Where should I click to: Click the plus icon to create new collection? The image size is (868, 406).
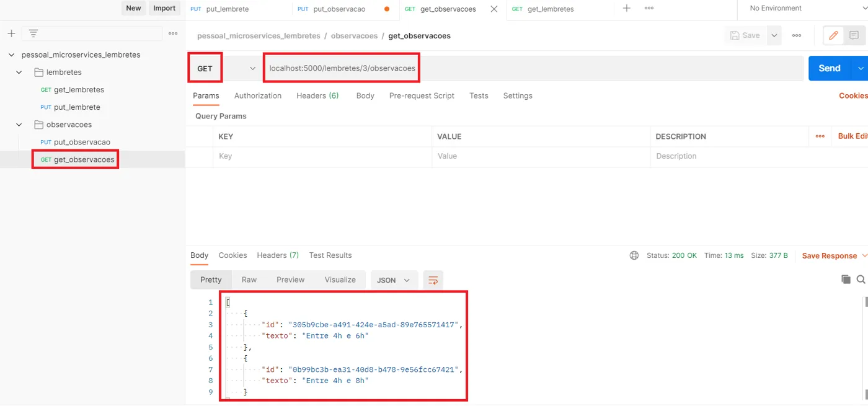(x=11, y=33)
